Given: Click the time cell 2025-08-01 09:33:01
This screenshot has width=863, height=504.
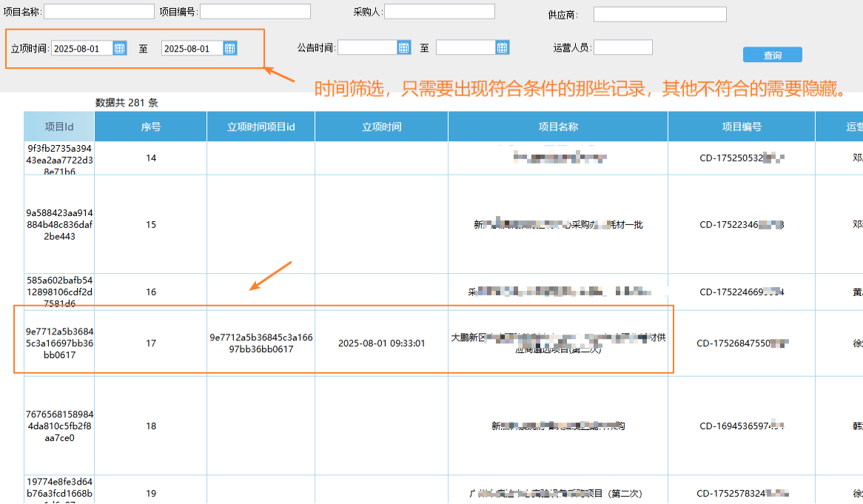Looking at the screenshot, I should pos(381,343).
